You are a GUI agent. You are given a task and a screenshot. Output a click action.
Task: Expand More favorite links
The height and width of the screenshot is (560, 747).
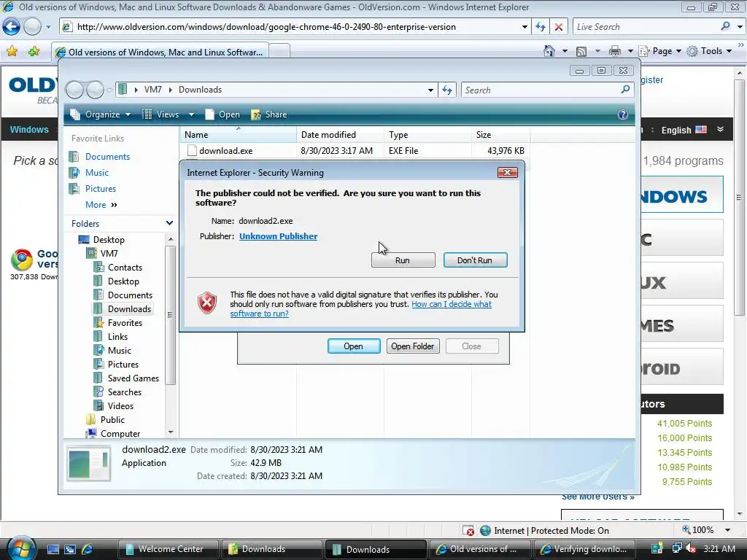pos(101,205)
